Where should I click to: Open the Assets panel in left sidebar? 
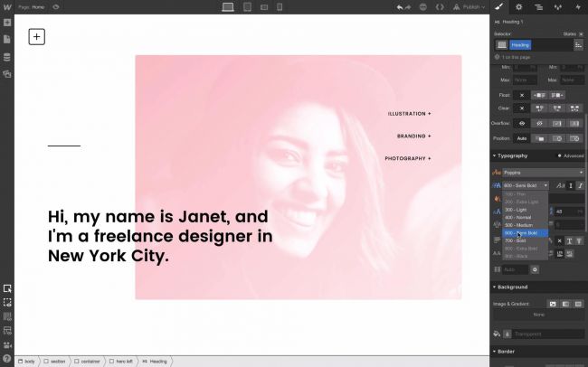click(7, 73)
